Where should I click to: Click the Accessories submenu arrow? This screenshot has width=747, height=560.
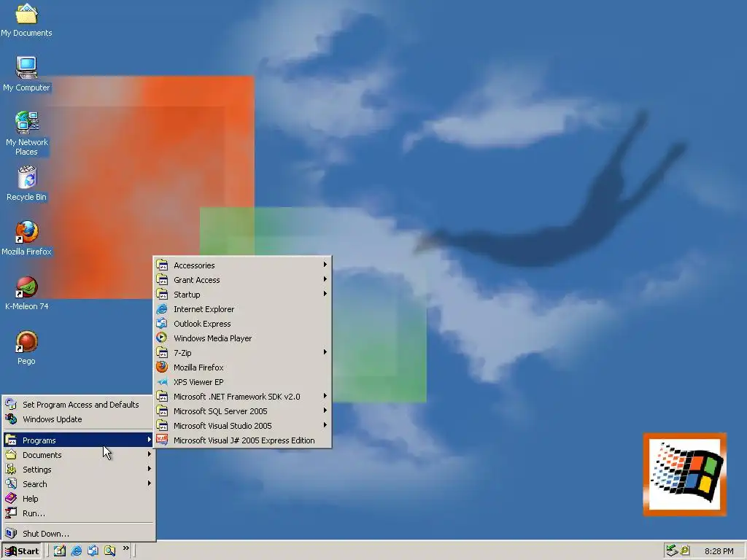point(325,264)
